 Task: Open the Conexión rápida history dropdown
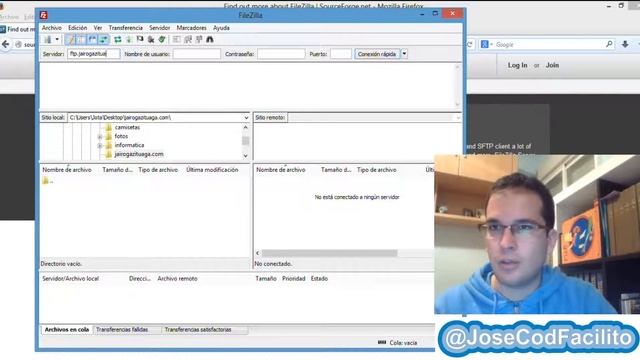[404, 54]
